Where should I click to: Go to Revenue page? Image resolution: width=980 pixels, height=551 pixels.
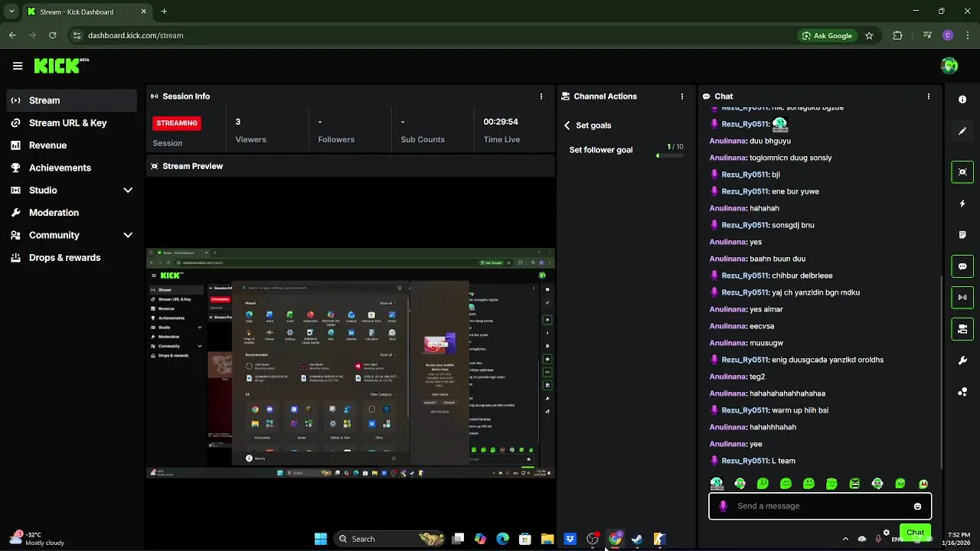pyautogui.click(x=72, y=145)
